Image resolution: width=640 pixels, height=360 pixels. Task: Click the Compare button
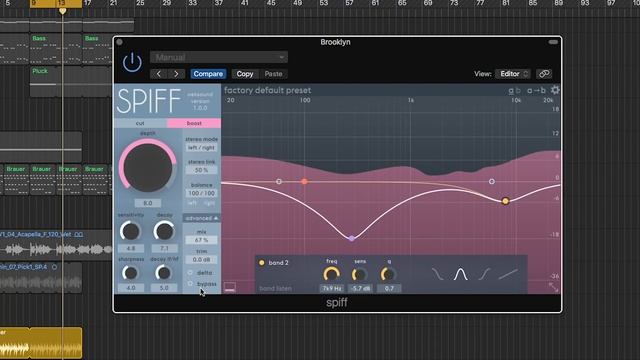[x=208, y=74]
